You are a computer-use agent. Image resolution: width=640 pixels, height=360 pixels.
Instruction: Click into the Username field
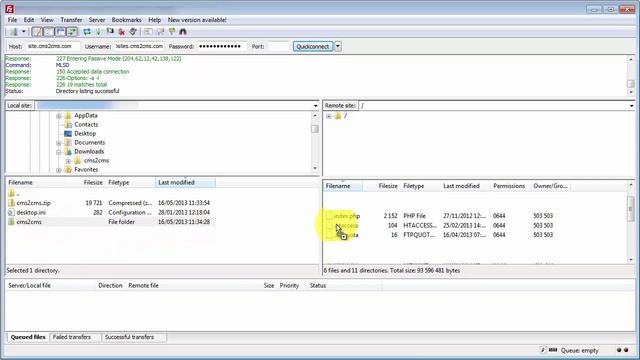(140, 46)
